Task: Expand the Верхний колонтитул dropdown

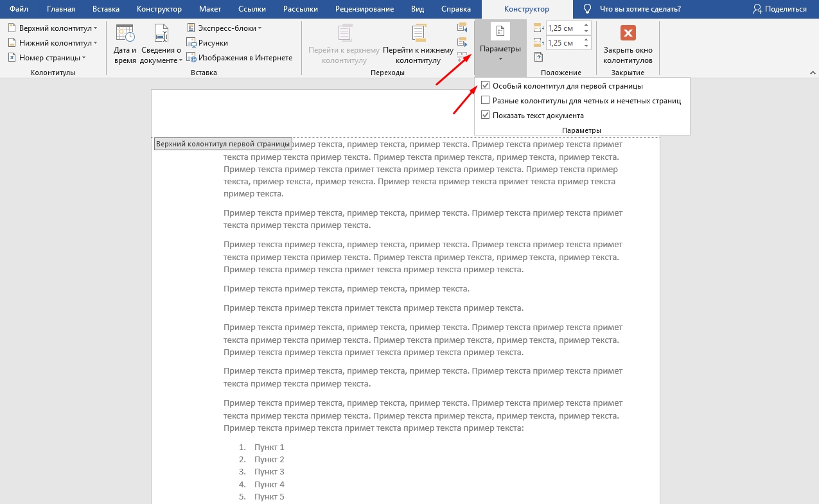Action: click(x=53, y=28)
